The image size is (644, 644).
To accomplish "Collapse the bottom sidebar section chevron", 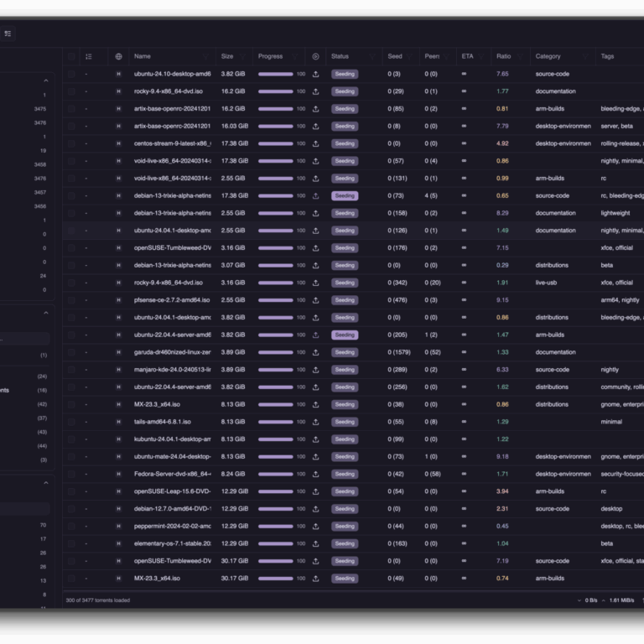I will 46,483.
